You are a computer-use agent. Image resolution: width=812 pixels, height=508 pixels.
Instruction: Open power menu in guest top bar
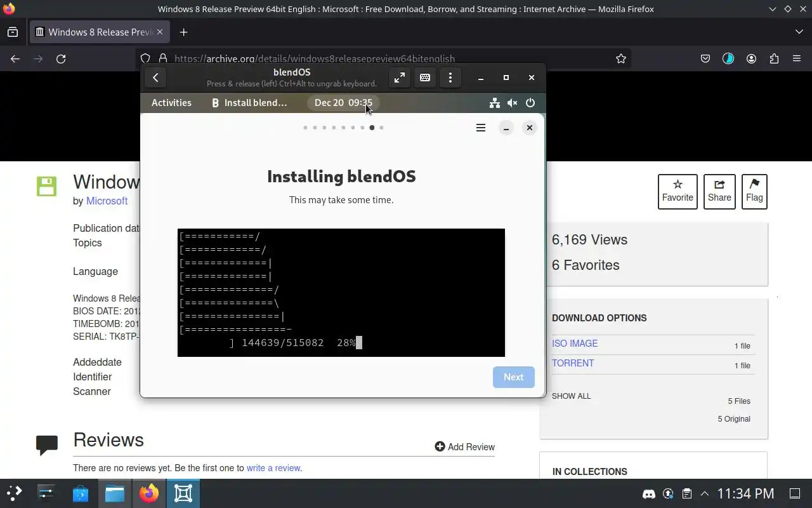530,103
